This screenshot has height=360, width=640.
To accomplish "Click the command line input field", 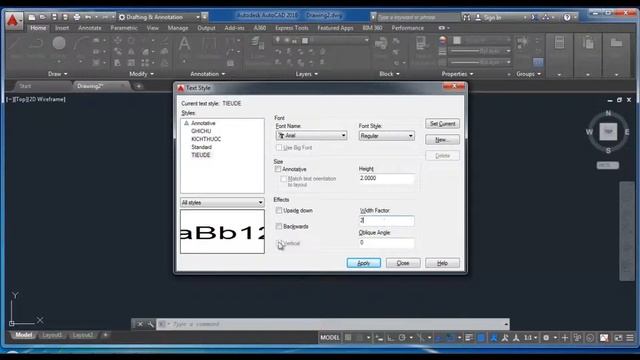I will pyautogui.click(x=333, y=324).
